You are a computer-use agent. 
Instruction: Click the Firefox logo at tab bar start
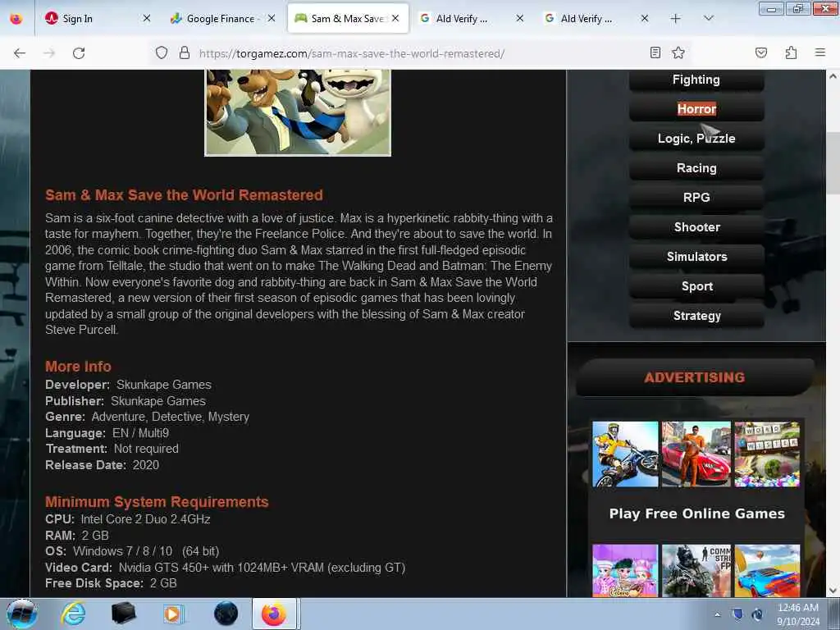pos(16,19)
